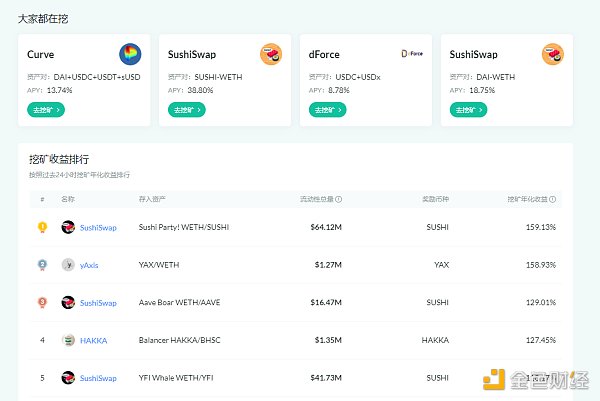Click asset pair SUSHI-WETH text

[x=218, y=77]
